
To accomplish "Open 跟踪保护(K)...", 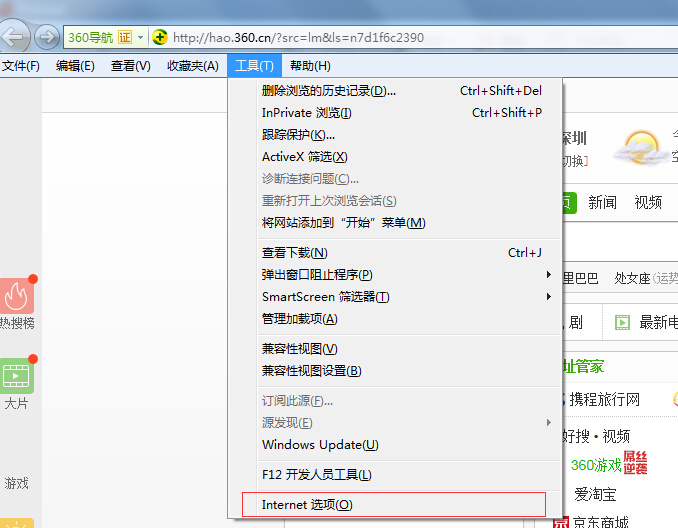I will (x=395, y=135).
